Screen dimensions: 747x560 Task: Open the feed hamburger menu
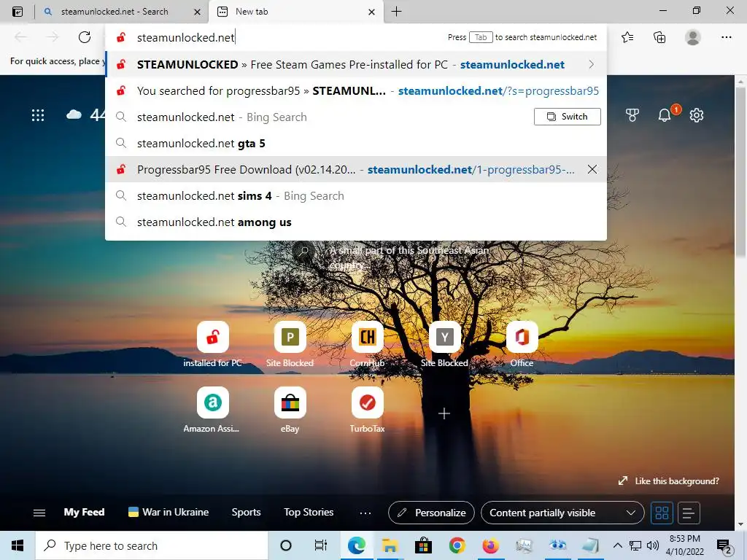coord(39,513)
